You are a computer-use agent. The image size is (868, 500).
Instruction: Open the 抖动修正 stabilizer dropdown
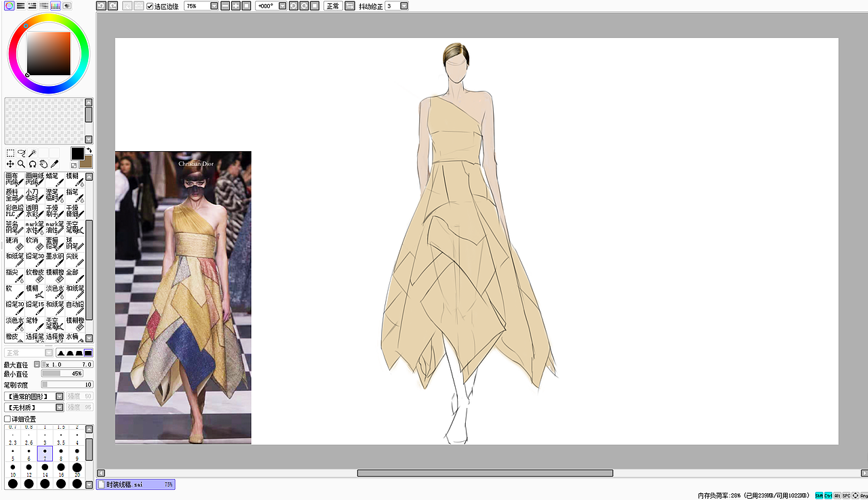coord(404,6)
